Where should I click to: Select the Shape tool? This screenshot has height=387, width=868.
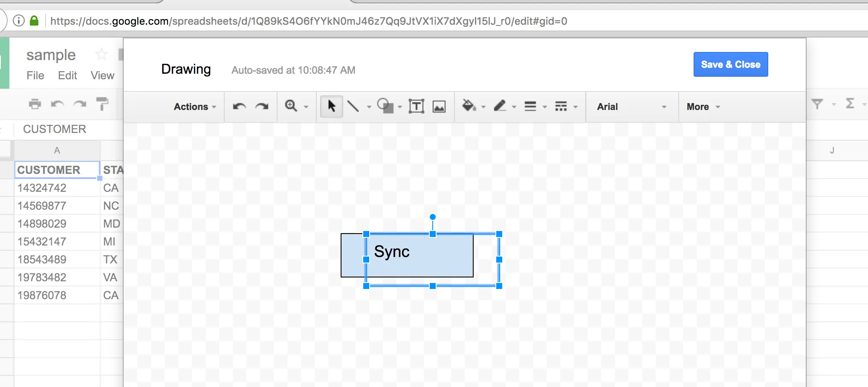click(x=386, y=107)
